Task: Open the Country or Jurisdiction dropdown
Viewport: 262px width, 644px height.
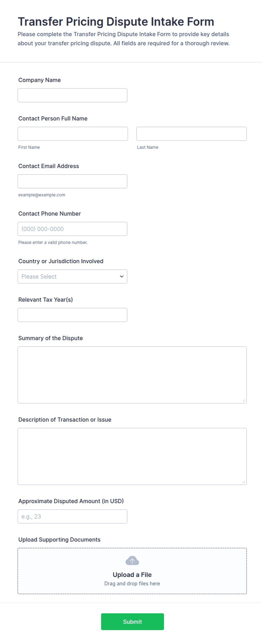Action: pyautogui.click(x=72, y=276)
